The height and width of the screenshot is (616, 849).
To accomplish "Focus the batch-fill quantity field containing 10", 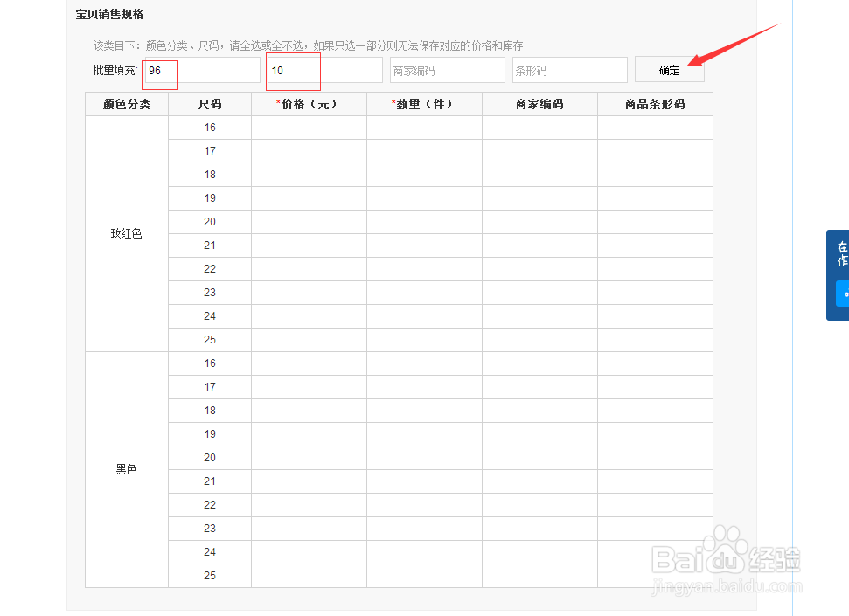I will coord(325,70).
